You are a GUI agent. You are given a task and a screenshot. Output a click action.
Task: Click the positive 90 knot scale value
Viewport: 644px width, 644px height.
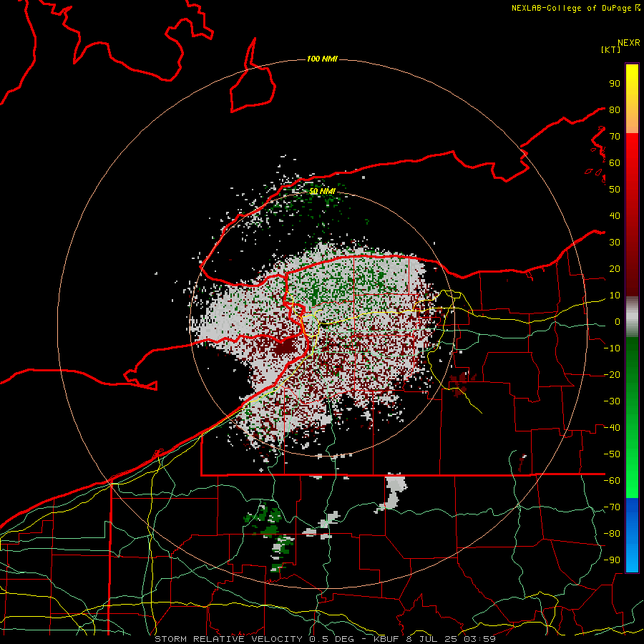click(x=615, y=84)
